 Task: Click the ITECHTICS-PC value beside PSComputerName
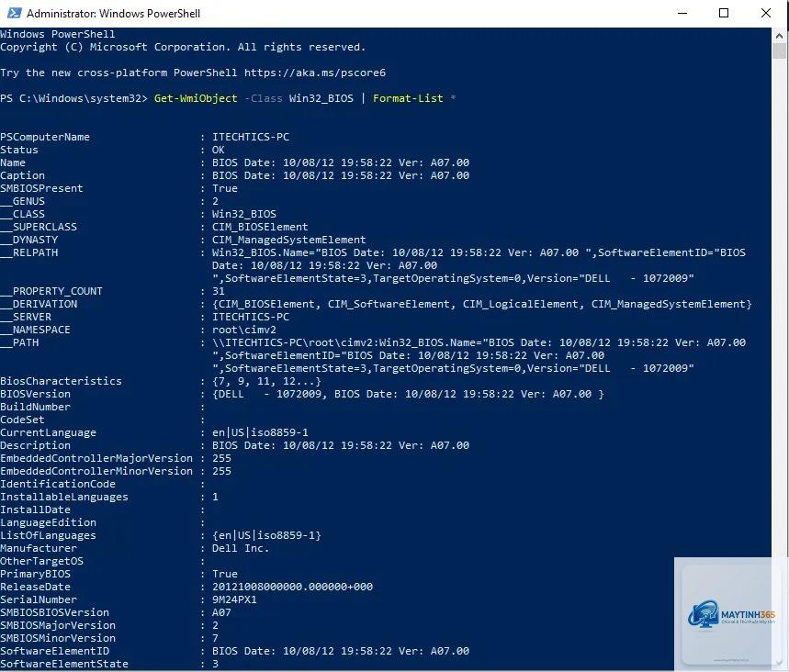[251, 137]
